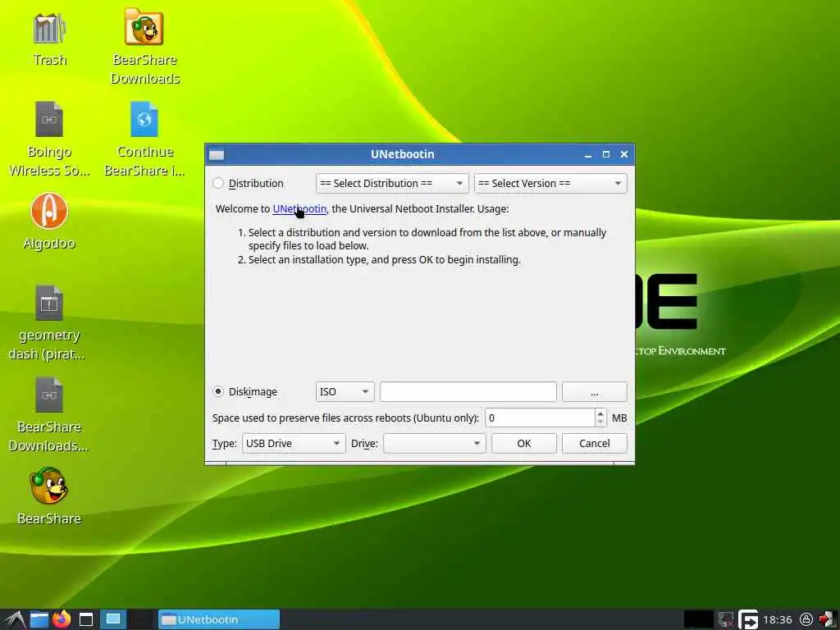Screen dimensions: 840x630
Task: Click the show desktop taskbar button
Action: point(113,619)
